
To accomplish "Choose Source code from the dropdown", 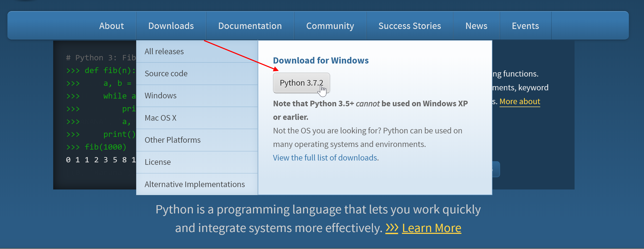I will click(x=197, y=74).
